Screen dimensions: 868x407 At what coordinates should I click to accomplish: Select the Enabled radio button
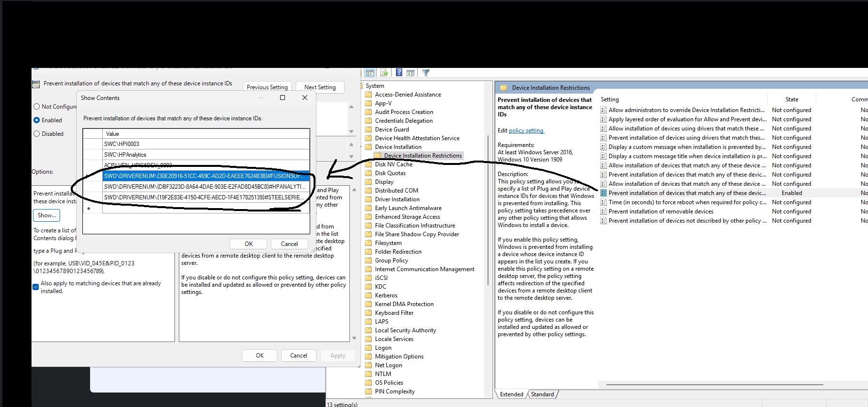36,120
